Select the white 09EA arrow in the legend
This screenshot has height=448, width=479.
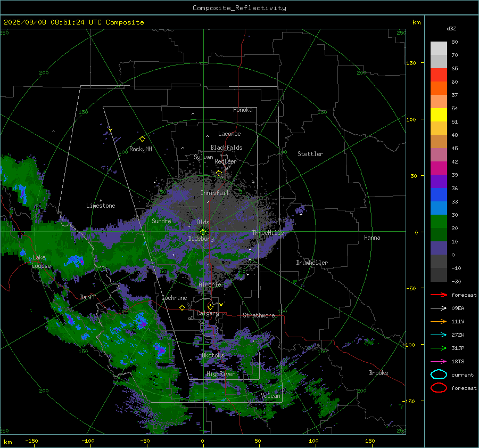click(x=439, y=308)
